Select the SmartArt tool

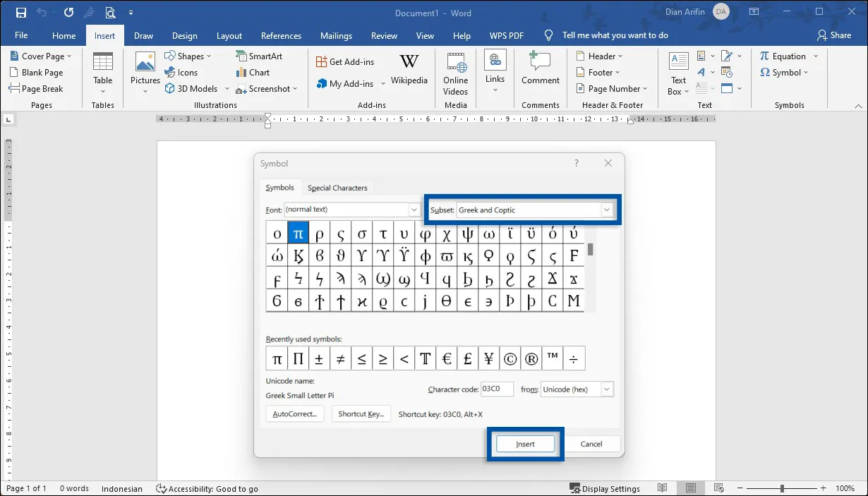(x=260, y=55)
